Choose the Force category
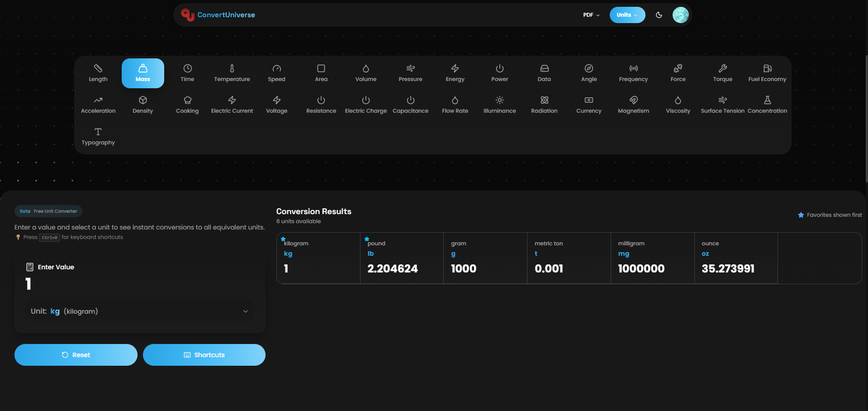This screenshot has width=868, height=411. click(678, 73)
